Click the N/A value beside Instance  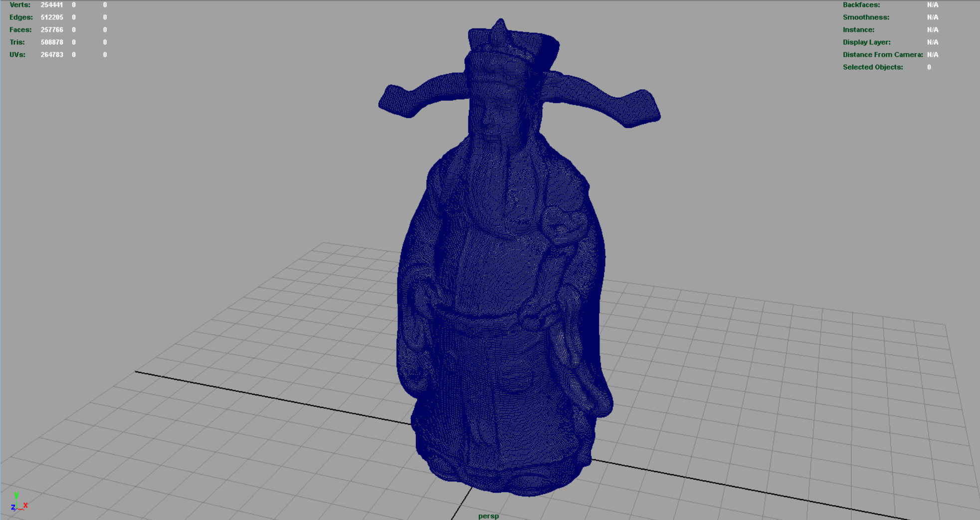[933, 30]
